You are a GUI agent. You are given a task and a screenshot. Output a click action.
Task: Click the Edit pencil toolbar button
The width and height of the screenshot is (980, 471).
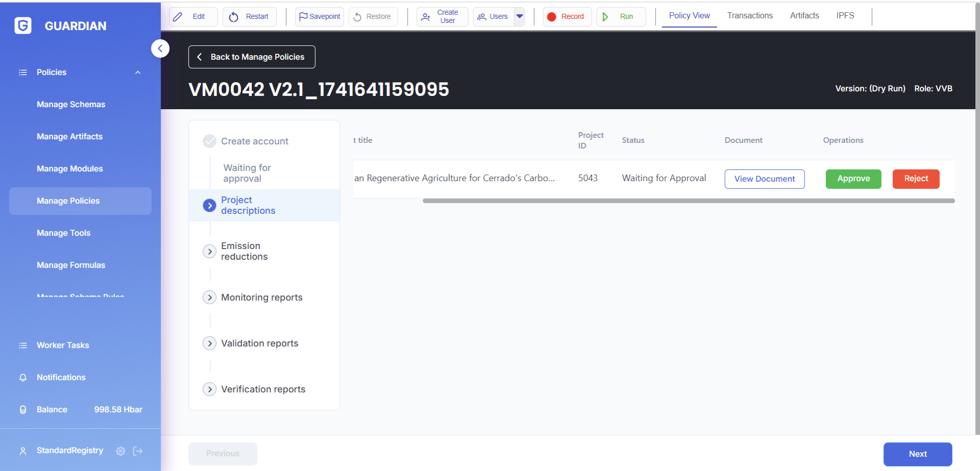[193, 17]
